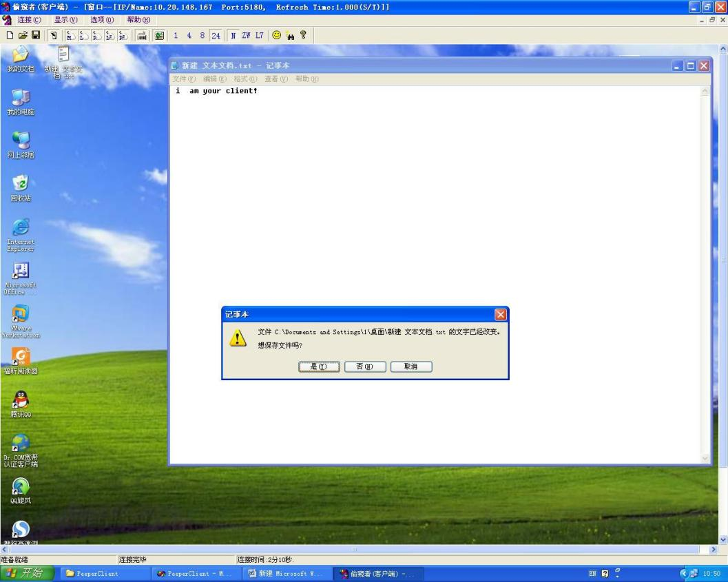Select the 福昕阅读器 desktop shortcut
This screenshot has height=582, width=728.
tap(21, 361)
